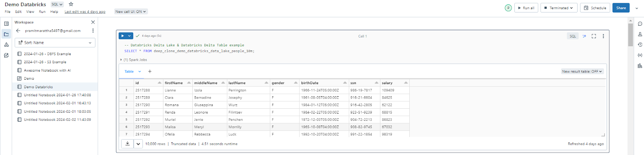Viewport: 644px width, 155px height.
Task: Click the user avatar 'P' icon
Action: [x=508, y=8]
